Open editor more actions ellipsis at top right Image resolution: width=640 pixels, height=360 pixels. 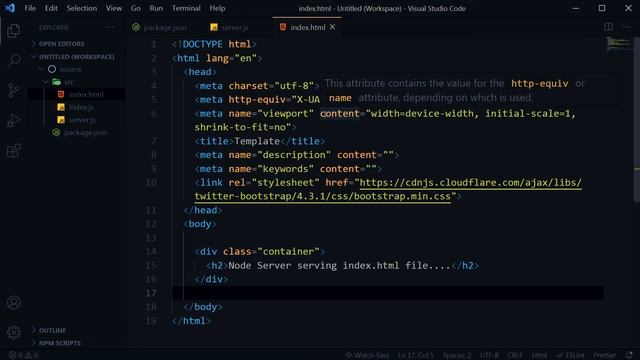pos(627,27)
